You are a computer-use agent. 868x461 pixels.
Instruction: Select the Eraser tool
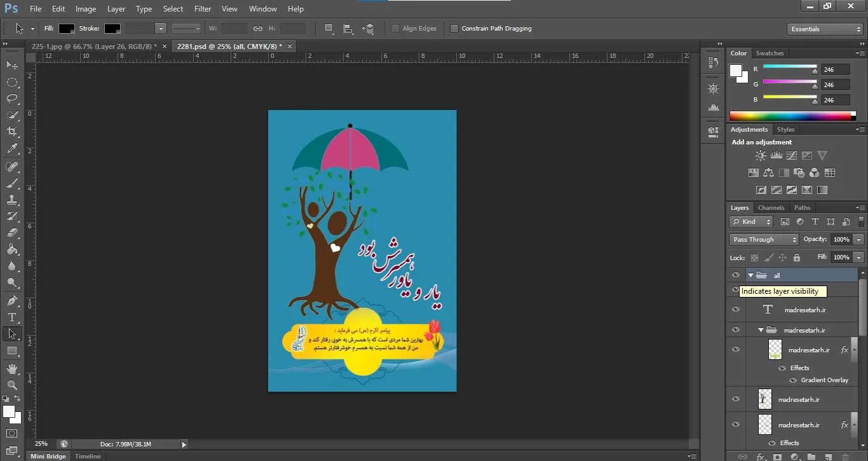pos(12,233)
